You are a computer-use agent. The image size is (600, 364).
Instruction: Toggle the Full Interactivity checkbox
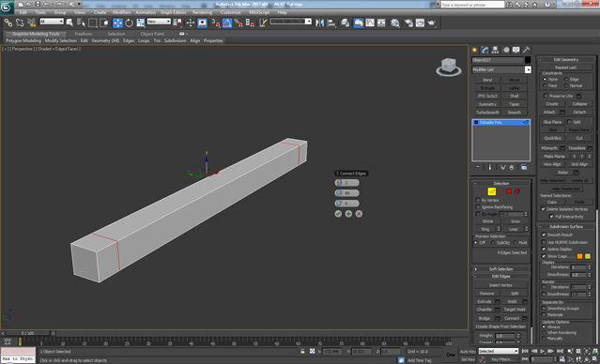tap(551, 217)
